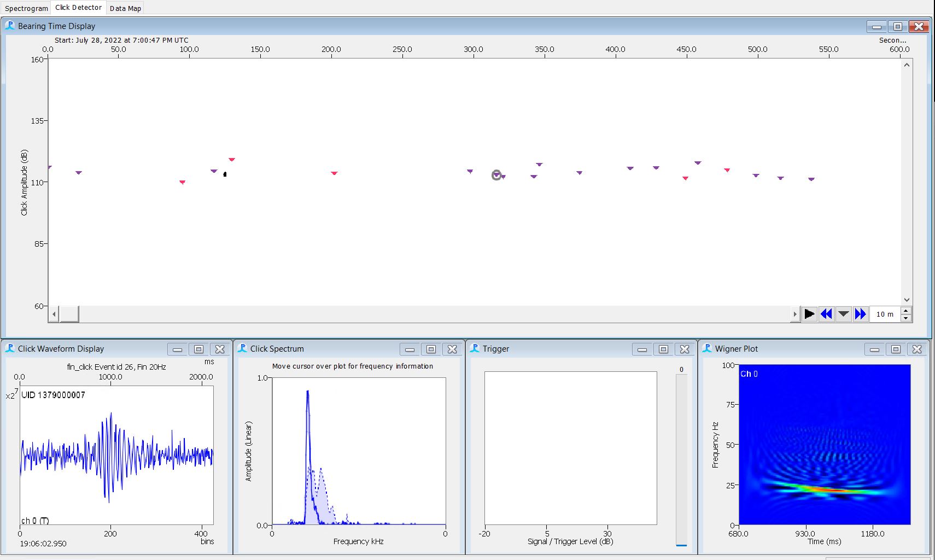Screen dimensions: 935x560
Task: Open the gray down-triangle time options menu
Action: point(843,314)
